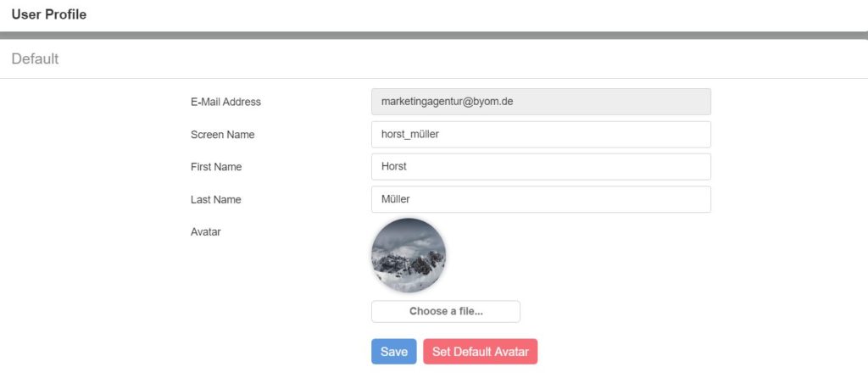This screenshot has width=868, height=378.
Task: Click the disabled E-Mail Address field
Action: [541, 102]
